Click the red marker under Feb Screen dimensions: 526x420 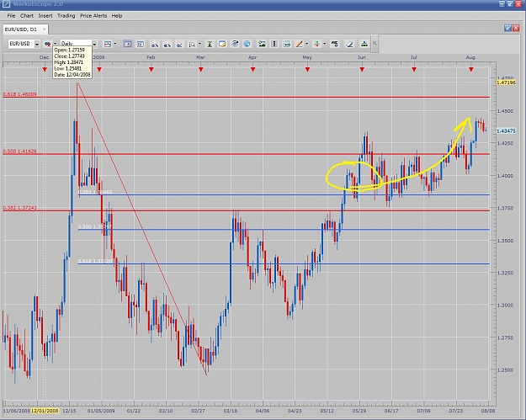tap(151, 70)
